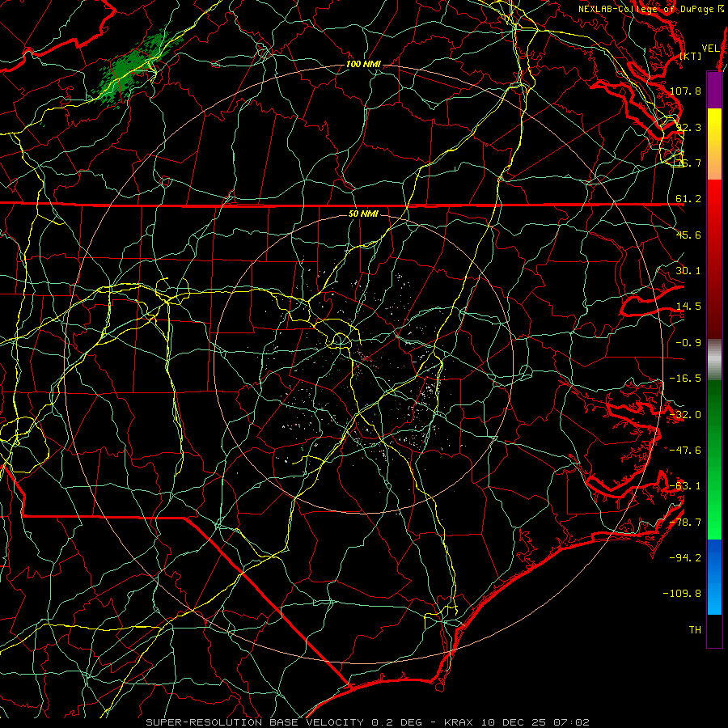The height and width of the screenshot is (728, 728).
Task: Pick the yellow-orange segment of the color bar
Action: (x=714, y=144)
